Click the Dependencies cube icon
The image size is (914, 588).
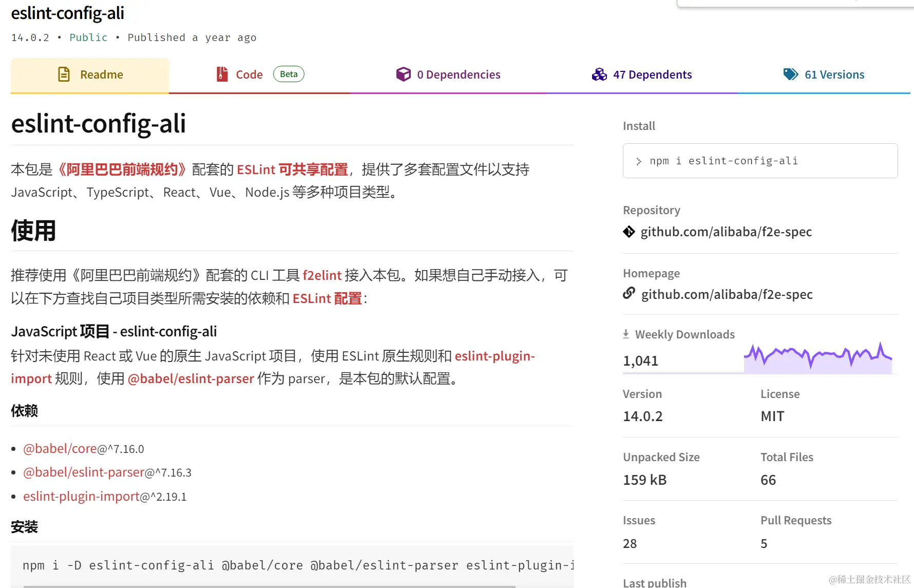403,74
